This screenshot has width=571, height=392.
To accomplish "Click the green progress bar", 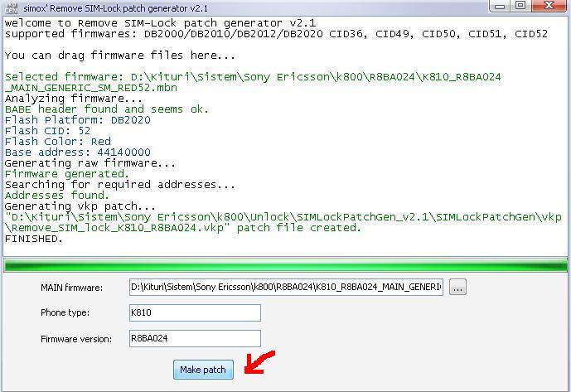I will 286,265.
